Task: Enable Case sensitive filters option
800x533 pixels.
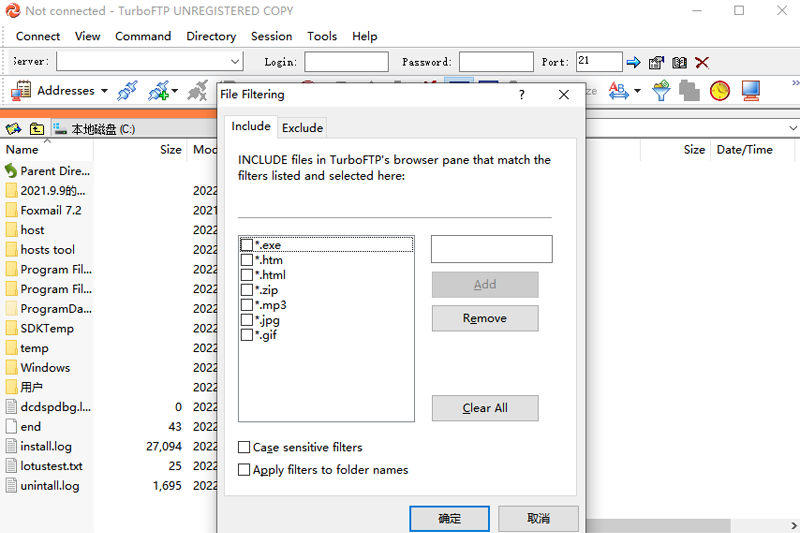Action: click(244, 448)
